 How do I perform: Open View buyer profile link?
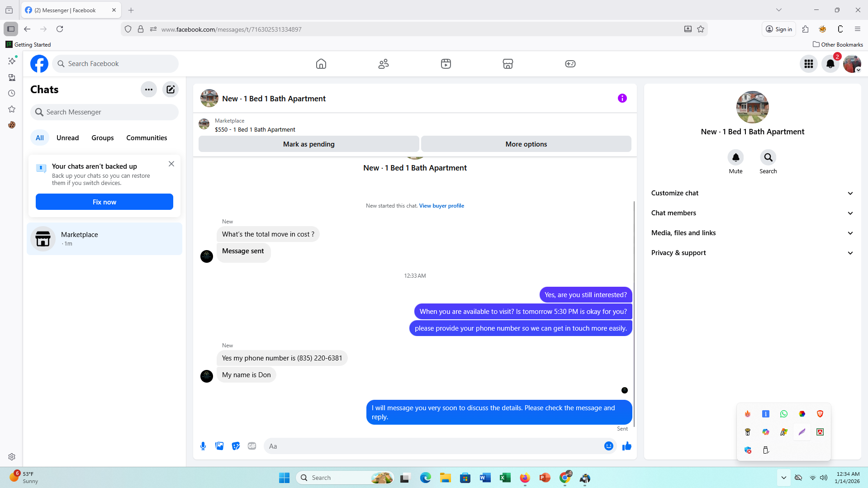click(x=441, y=206)
